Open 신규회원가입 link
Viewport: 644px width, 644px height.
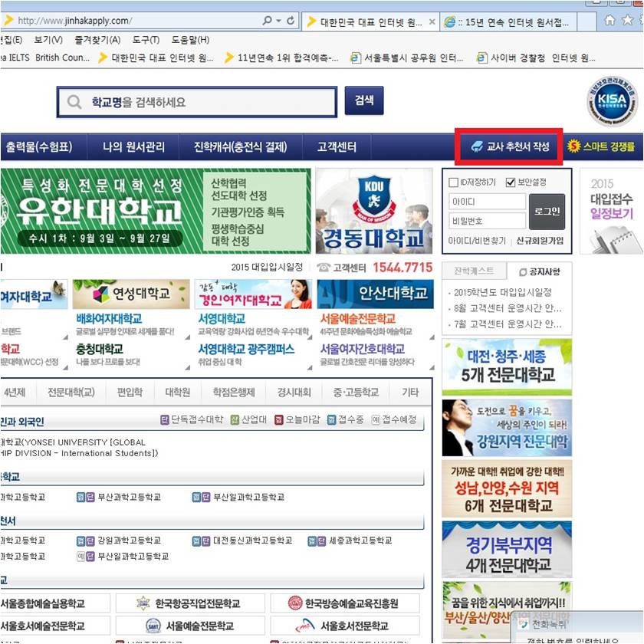tap(540, 241)
